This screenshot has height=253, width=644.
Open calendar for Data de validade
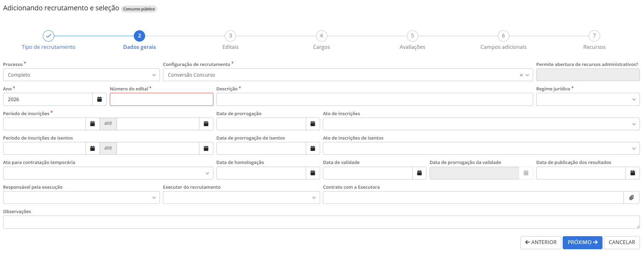click(x=419, y=173)
